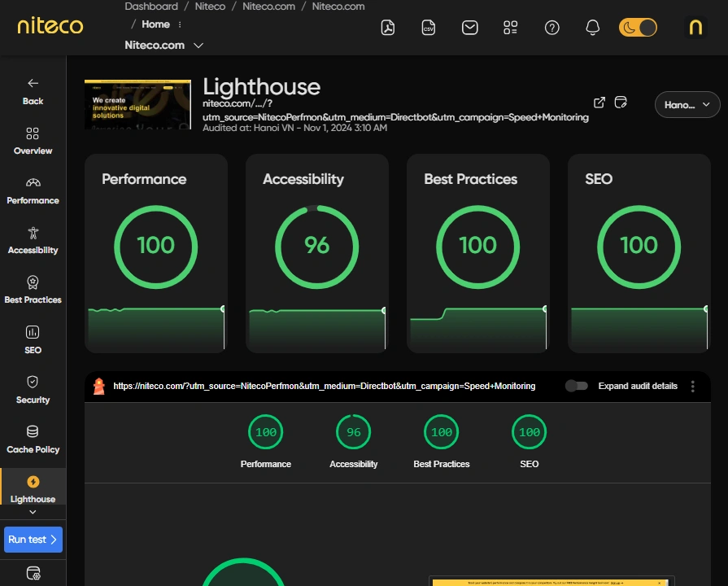
Task: Export report as CSV icon
Action: pos(429,28)
